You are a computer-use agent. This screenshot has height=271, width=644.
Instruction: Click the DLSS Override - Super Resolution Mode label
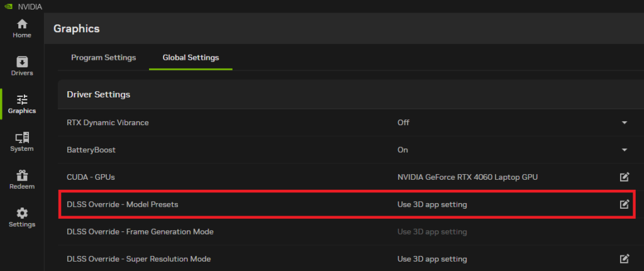click(x=138, y=259)
